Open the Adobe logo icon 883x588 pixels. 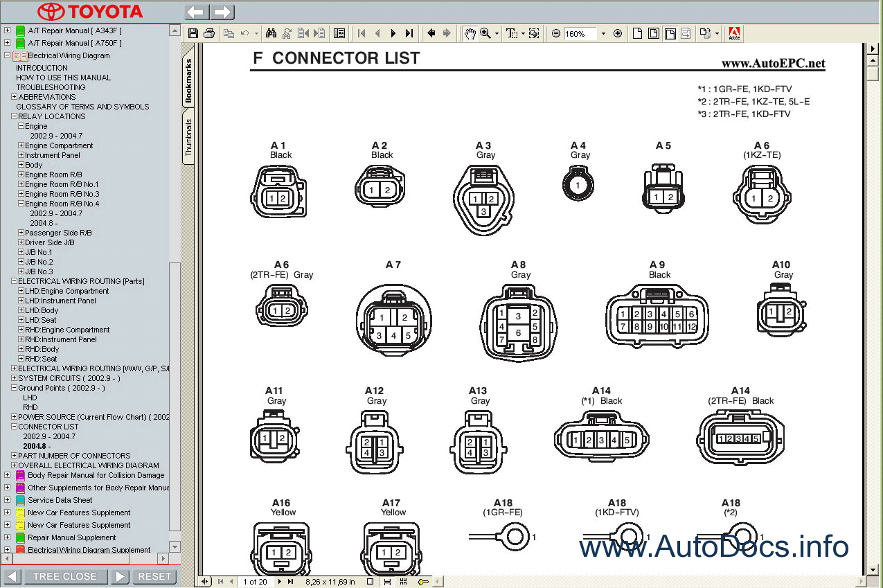pyautogui.click(x=735, y=33)
